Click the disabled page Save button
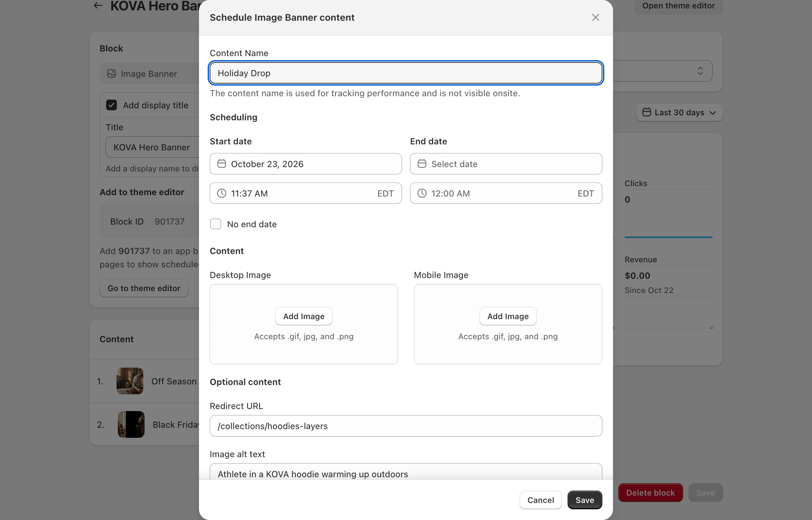The height and width of the screenshot is (520, 812). (705, 493)
